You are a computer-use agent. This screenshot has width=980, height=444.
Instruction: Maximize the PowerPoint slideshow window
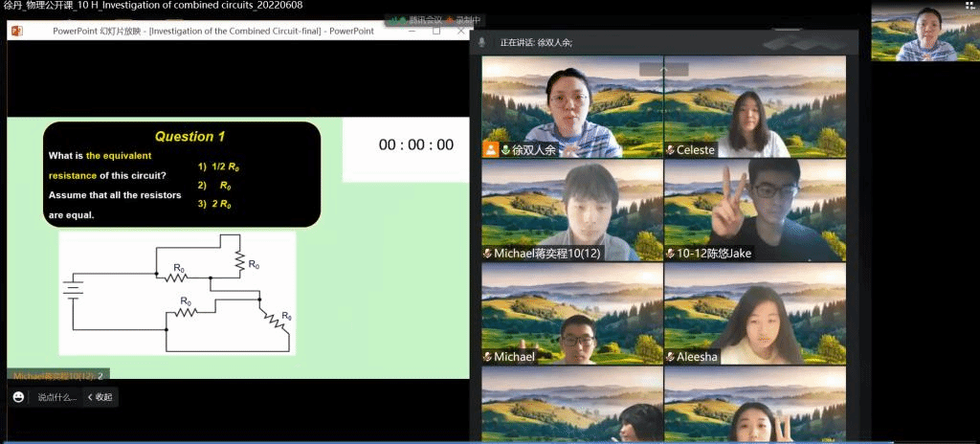436,31
